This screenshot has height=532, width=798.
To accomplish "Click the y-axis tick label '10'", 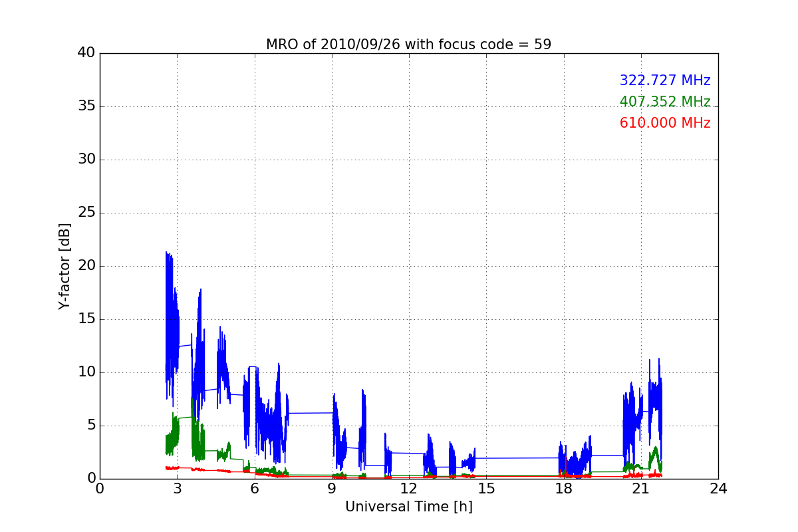I will tap(86, 372).
